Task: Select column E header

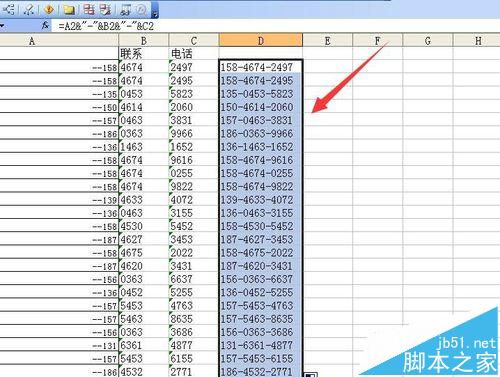Action: coord(328,41)
